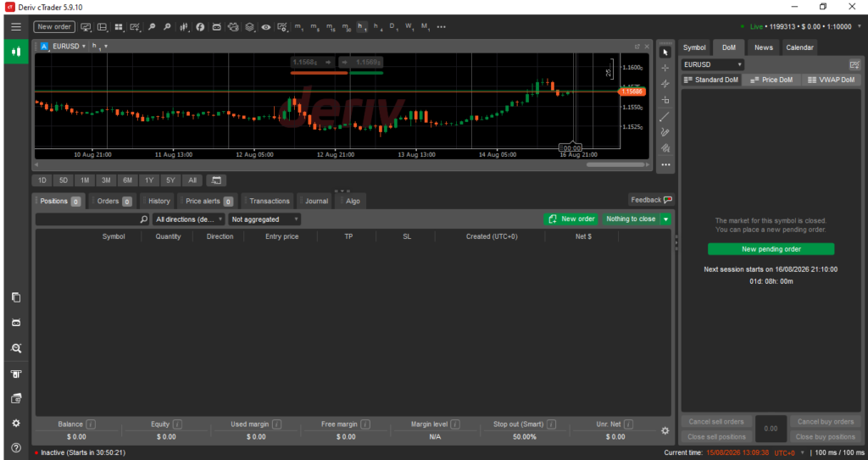
Task: Switch to the W1 weekly timeframe
Action: coord(409,26)
